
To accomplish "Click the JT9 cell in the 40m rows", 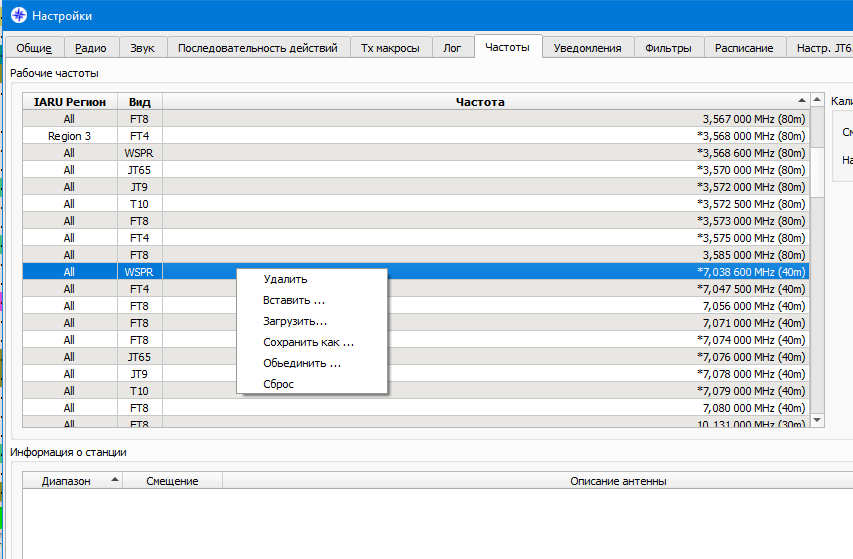I will click(140, 374).
